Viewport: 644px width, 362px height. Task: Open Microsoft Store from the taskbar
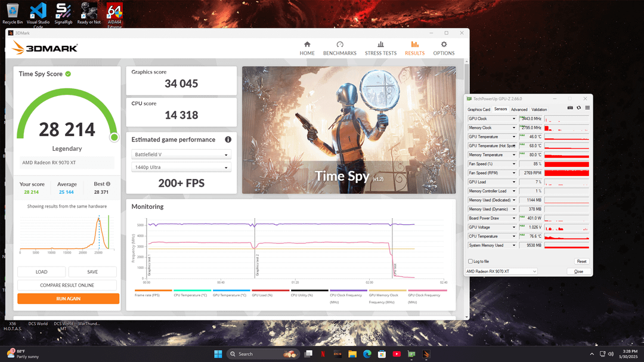(382, 354)
